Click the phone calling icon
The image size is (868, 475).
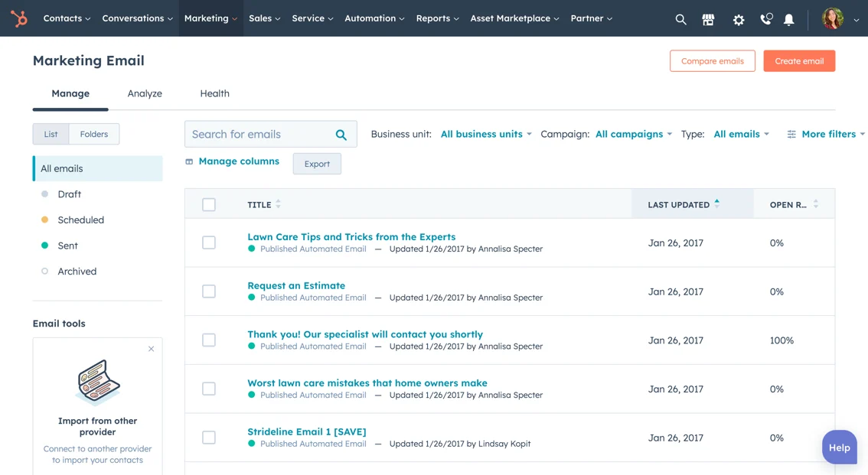pyautogui.click(x=765, y=19)
